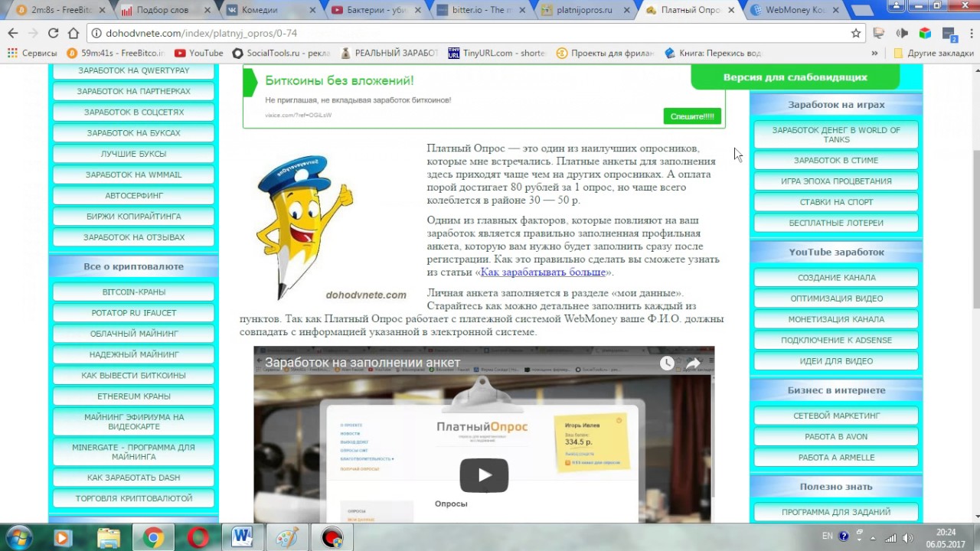
Task: Open ОБЛАЧНЫЙ МАЙНИНГ sidebar item
Action: [134, 334]
